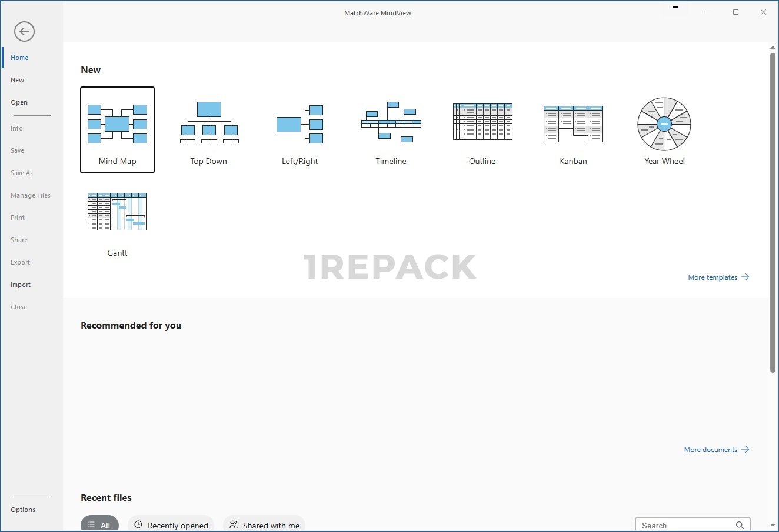Viewport: 779px width, 532px height.
Task: Choose the Year Wheel template
Action: coord(664,124)
